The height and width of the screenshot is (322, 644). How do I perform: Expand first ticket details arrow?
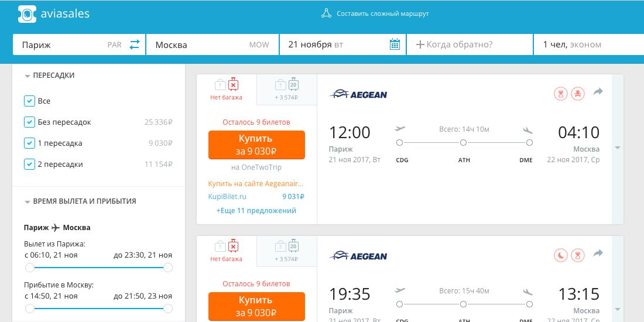point(617,148)
